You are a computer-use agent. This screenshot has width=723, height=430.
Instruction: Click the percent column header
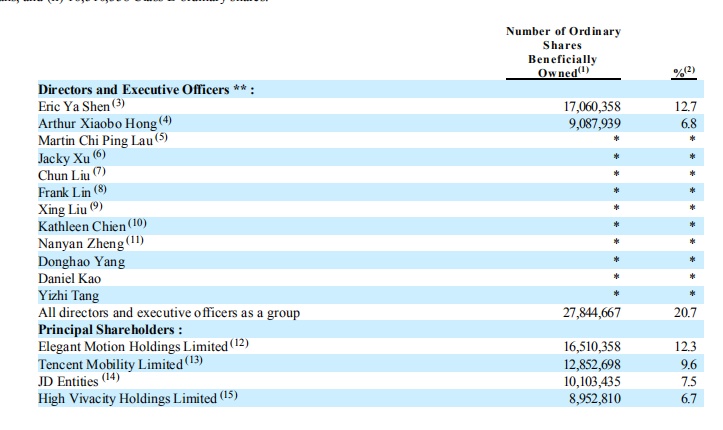pos(683,71)
